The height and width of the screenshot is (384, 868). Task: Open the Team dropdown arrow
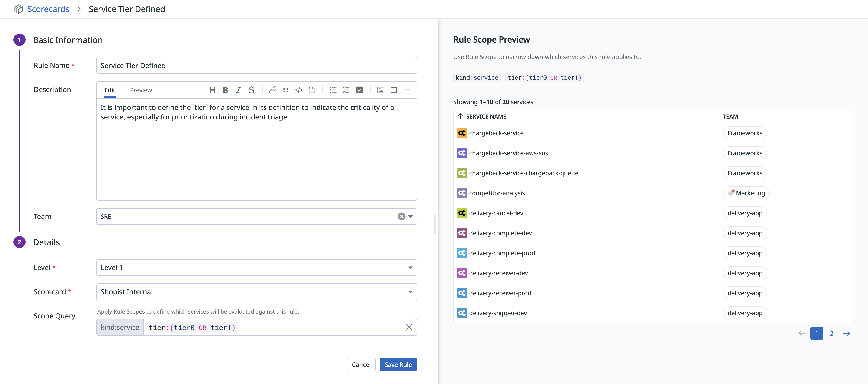coord(411,217)
